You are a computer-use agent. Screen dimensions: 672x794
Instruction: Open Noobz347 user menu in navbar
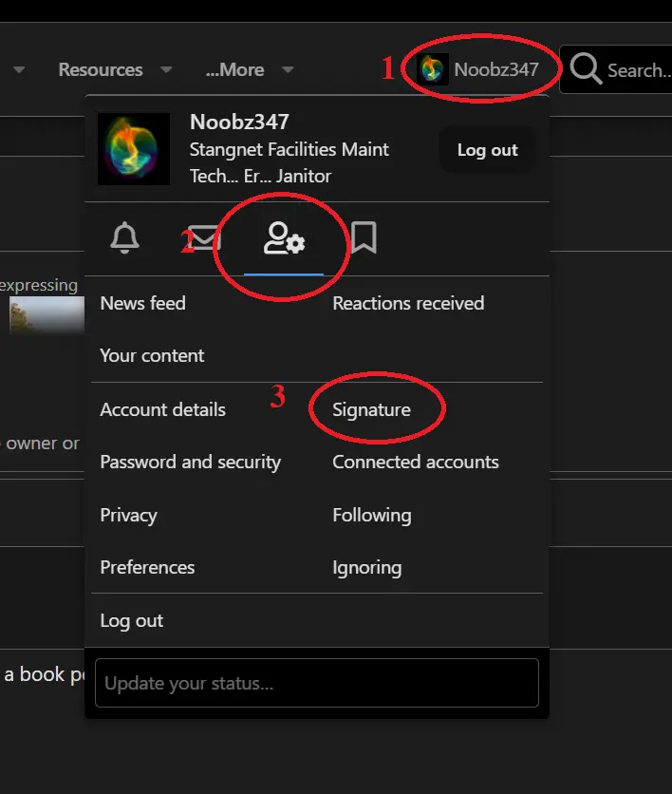(x=477, y=69)
